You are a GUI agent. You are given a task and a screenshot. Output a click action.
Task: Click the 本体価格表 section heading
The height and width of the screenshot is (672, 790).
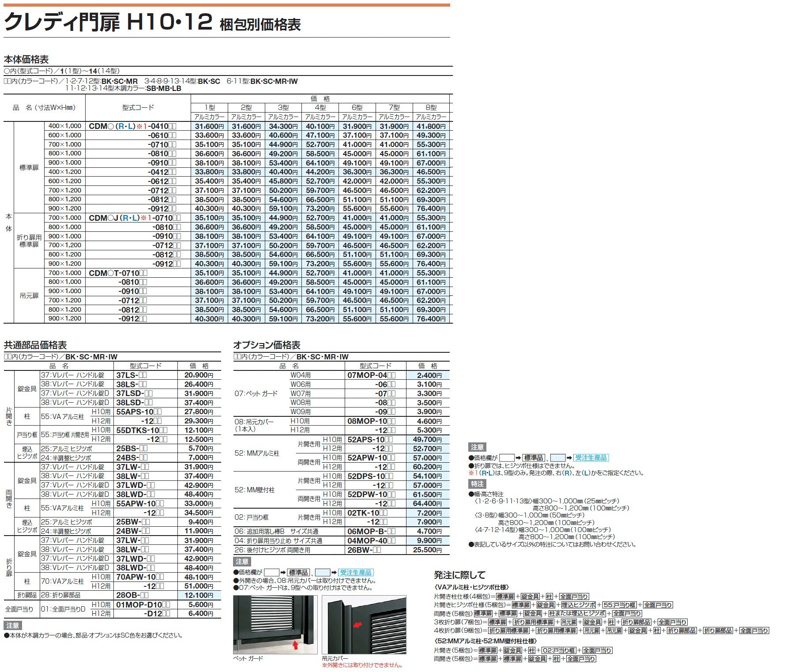(26, 60)
